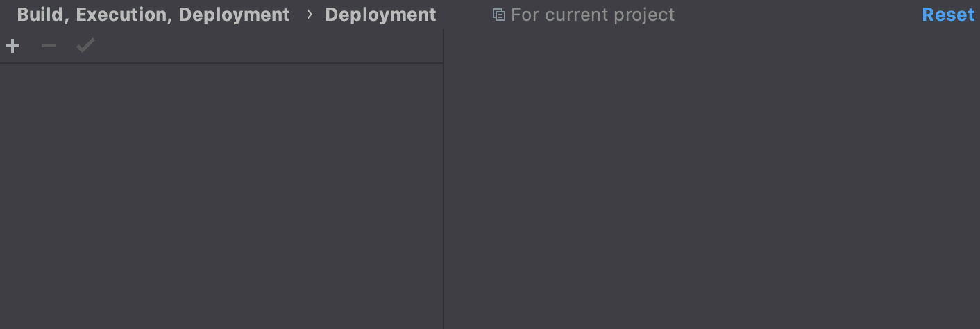The image size is (980, 329).
Task: Click the bottom of the empty server list
Action: point(221,316)
